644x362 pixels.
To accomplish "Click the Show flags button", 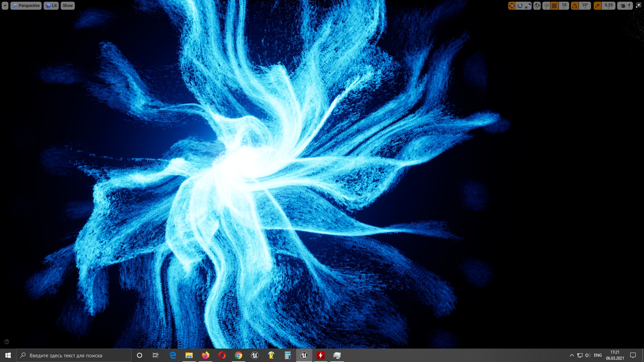I will point(67,6).
